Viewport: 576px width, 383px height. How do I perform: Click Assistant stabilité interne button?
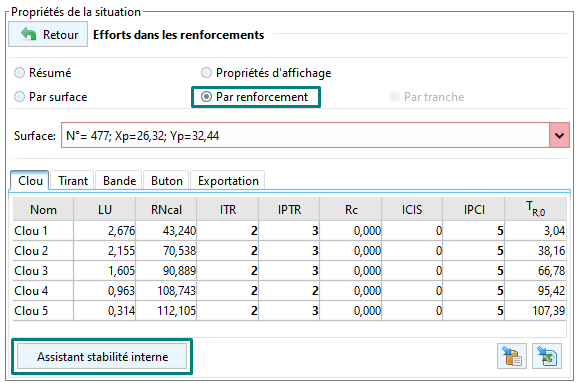tap(102, 357)
